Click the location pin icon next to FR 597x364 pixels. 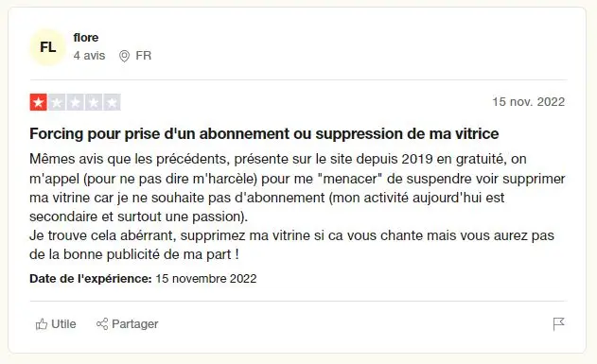tap(124, 56)
